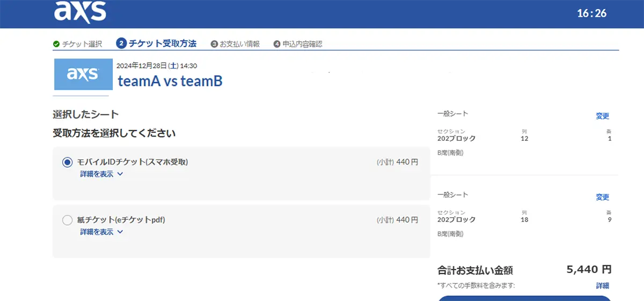
Task: Click the blue button below total
Action: click(525, 298)
